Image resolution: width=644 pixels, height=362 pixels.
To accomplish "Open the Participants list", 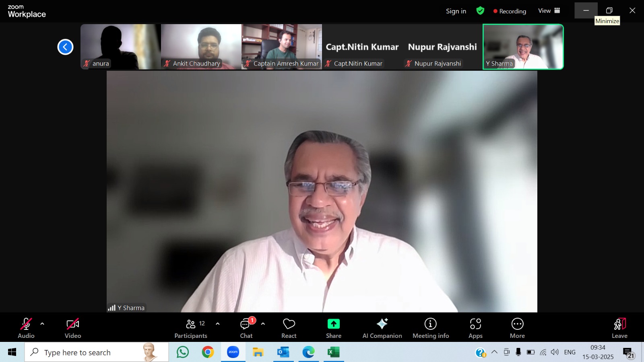I will [191, 328].
